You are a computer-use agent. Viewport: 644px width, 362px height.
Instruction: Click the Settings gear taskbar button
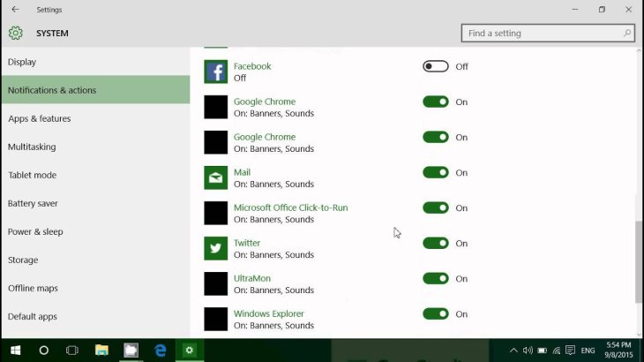click(x=190, y=351)
